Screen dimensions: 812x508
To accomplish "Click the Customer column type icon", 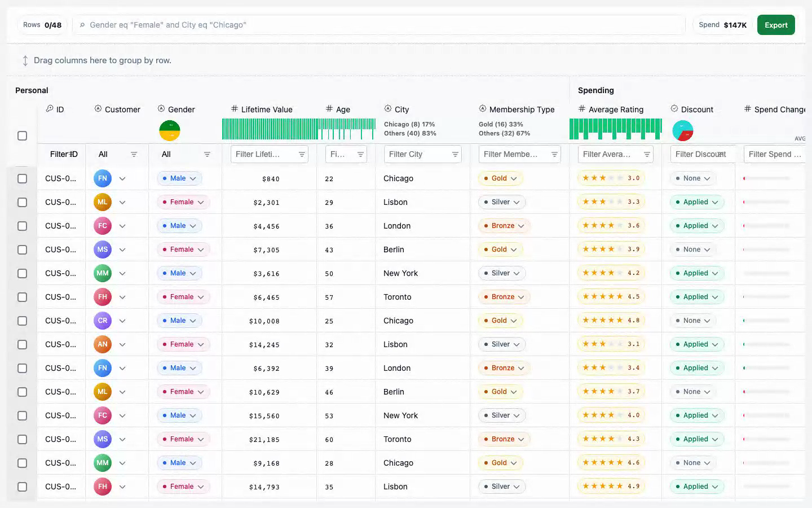I will coord(98,109).
